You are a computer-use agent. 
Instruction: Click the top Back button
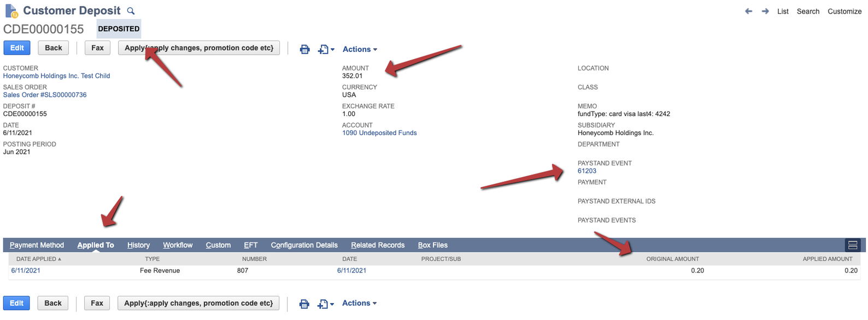[54, 48]
